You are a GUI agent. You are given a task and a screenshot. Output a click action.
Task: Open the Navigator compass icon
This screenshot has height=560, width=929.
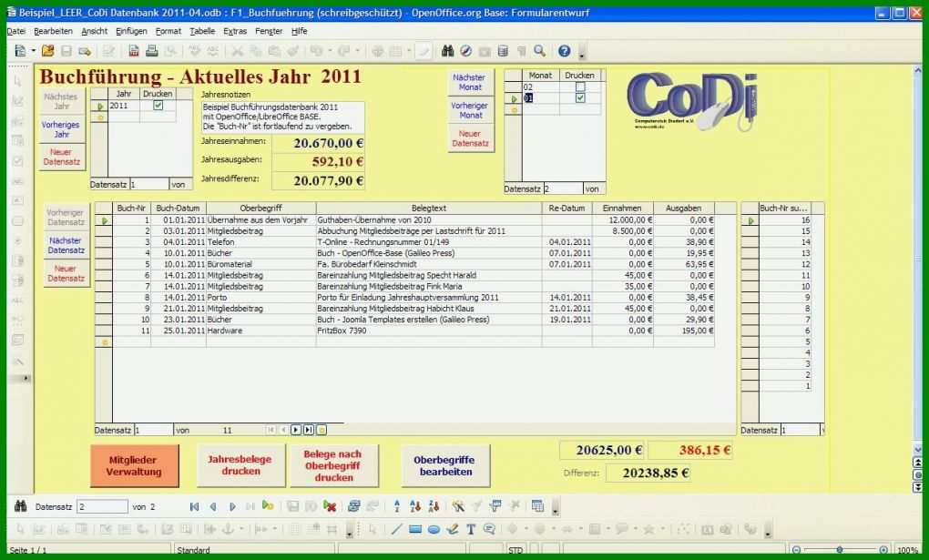point(465,52)
